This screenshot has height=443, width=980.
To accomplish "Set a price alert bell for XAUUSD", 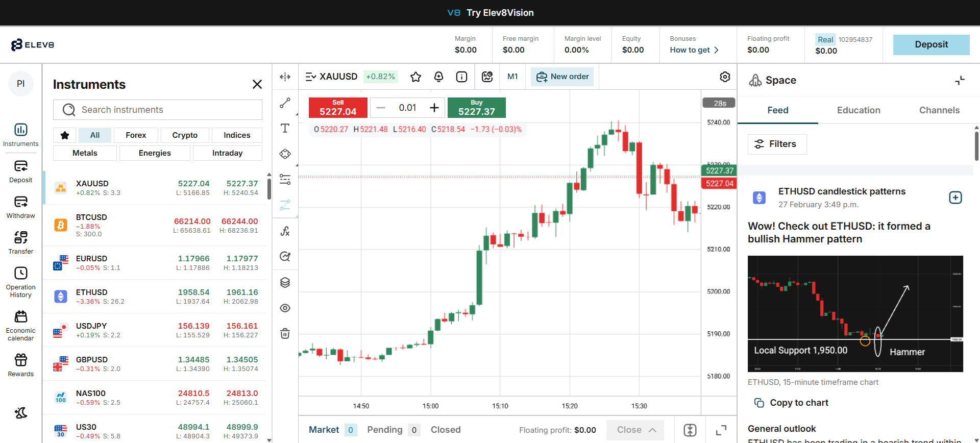I will pyautogui.click(x=438, y=77).
